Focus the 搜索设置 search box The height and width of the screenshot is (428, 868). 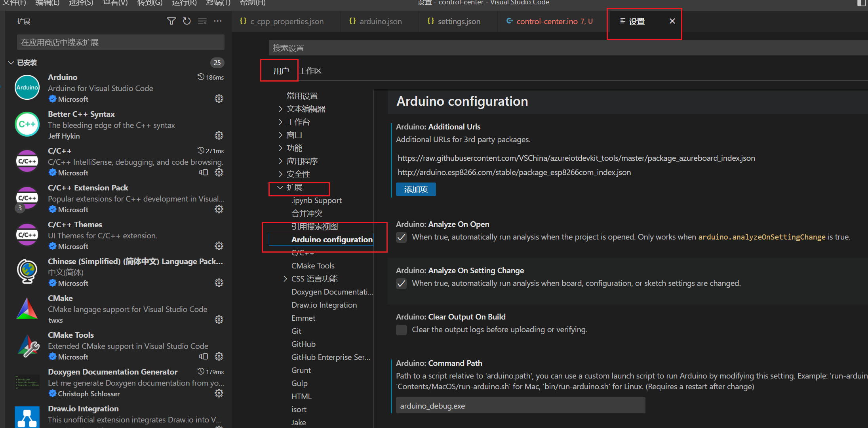coord(568,48)
